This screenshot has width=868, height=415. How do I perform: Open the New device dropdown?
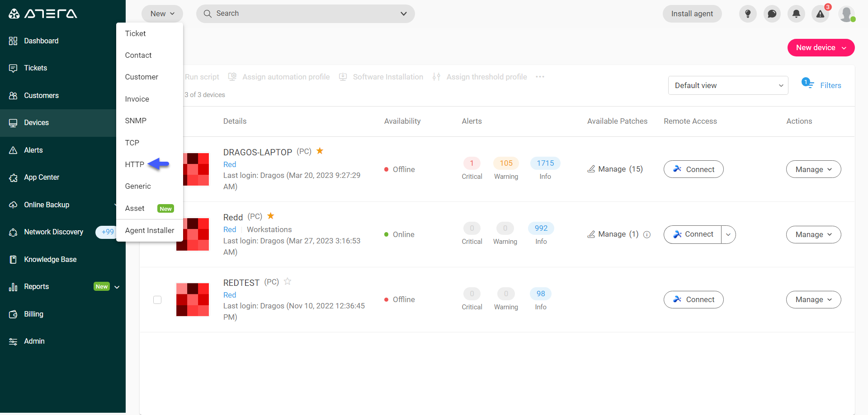(x=821, y=48)
